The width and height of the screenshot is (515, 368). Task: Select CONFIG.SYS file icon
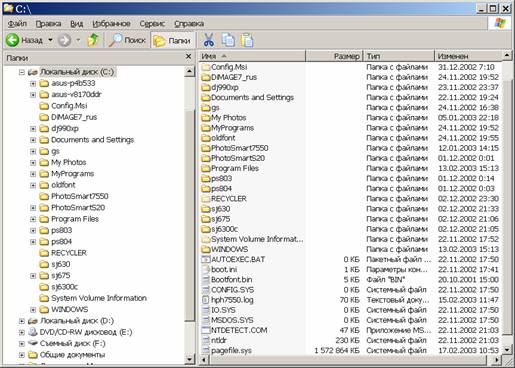[205, 290]
